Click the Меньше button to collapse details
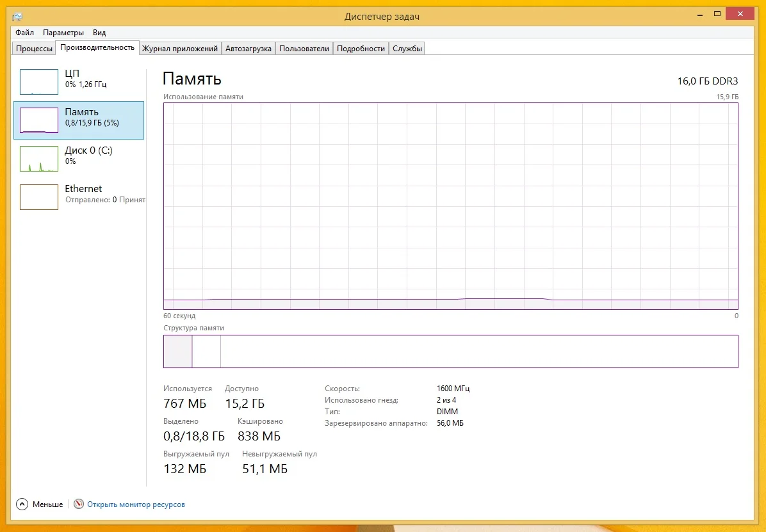 (x=47, y=504)
